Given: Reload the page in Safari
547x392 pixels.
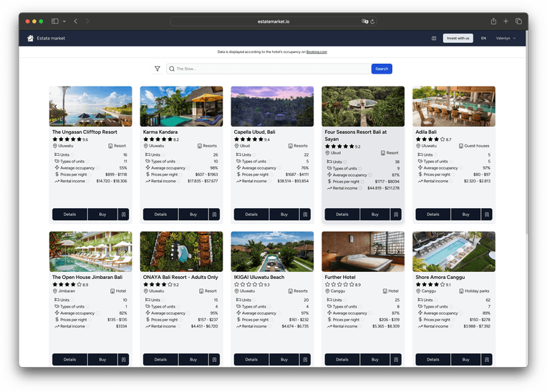Looking at the screenshot, I should (372, 21).
